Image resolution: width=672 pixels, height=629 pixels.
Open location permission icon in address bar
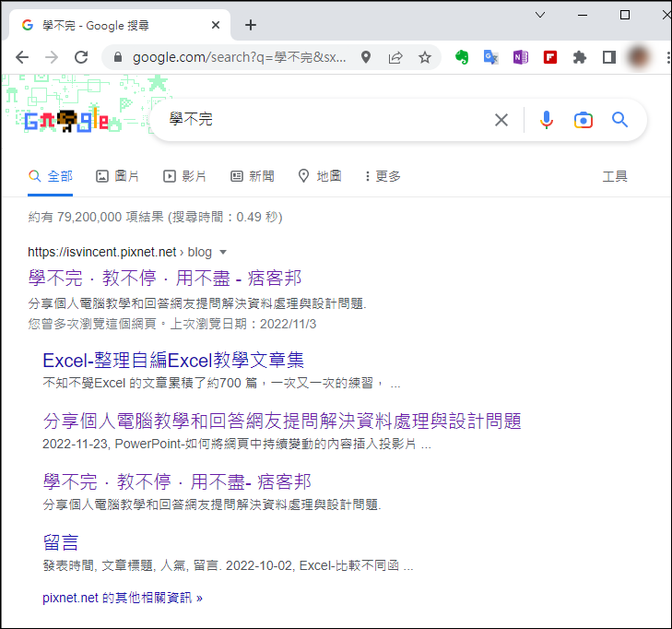pos(366,57)
